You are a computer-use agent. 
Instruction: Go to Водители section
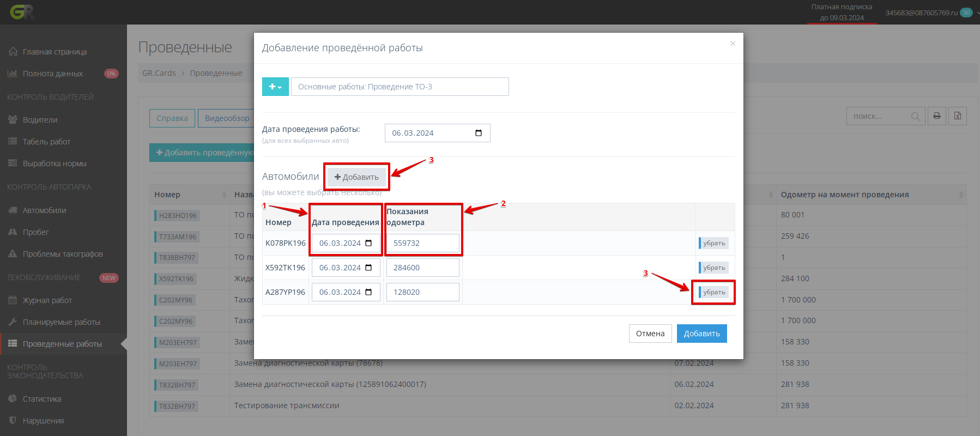40,120
